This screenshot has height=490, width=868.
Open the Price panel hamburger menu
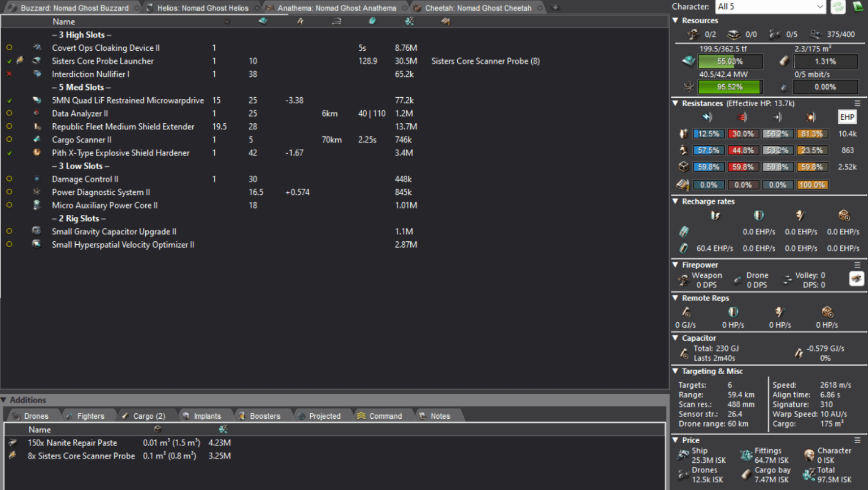point(857,440)
